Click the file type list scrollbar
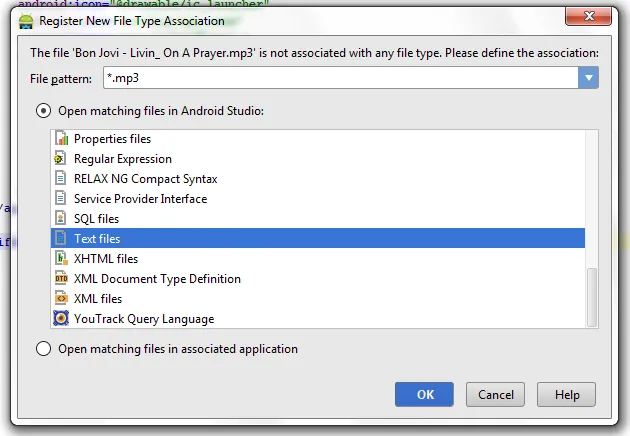 tap(592, 296)
